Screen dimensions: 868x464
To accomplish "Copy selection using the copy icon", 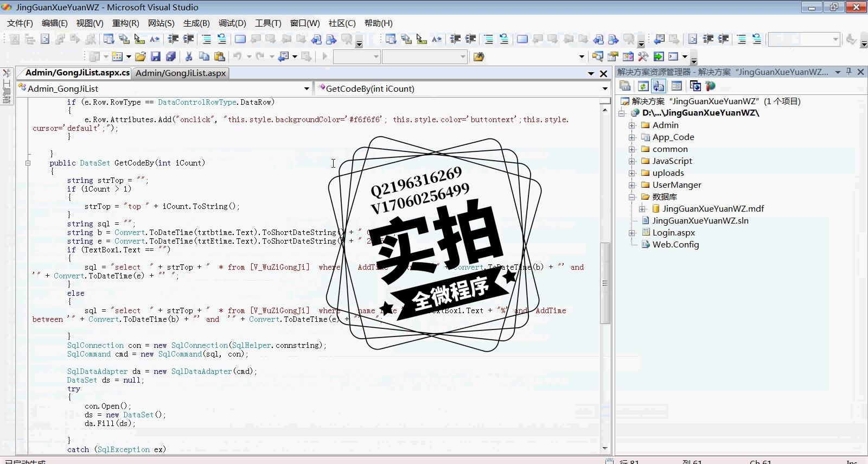I will click(204, 56).
